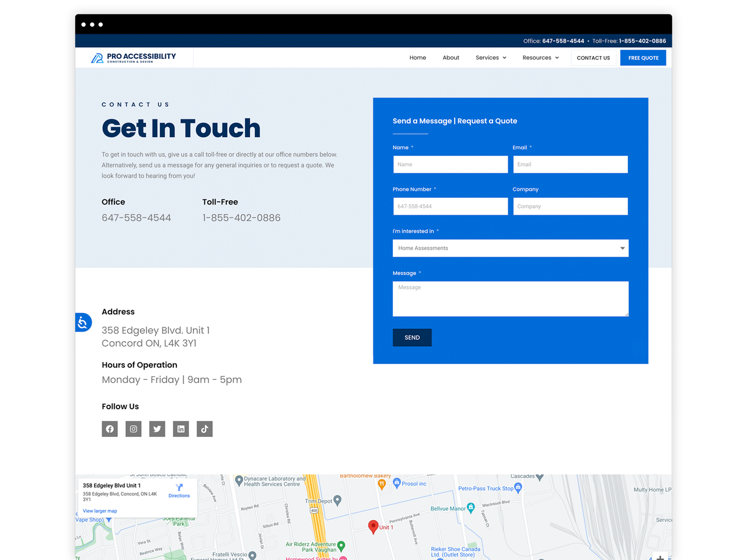Select the Bellvue Manor map marker
The height and width of the screenshot is (560, 747).
471,508
